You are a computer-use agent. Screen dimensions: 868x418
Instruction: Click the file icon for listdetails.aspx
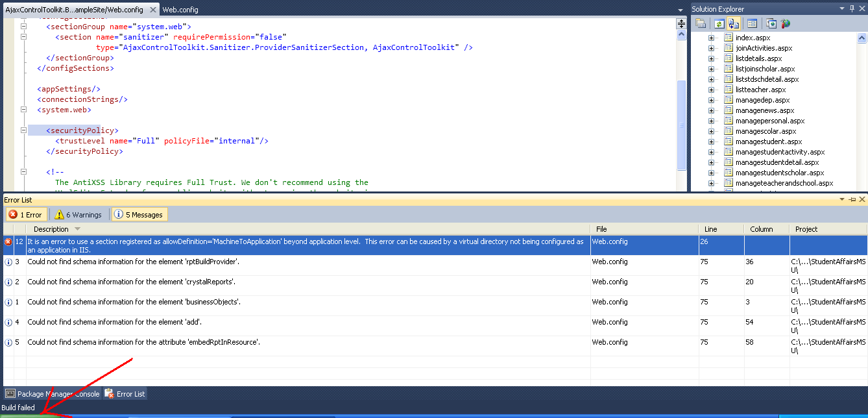pyautogui.click(x=729, y=58)
